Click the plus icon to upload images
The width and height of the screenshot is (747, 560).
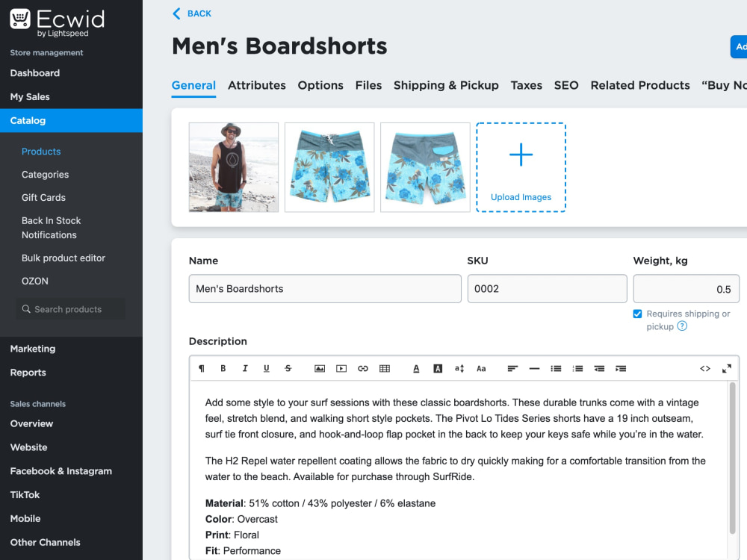521,155
